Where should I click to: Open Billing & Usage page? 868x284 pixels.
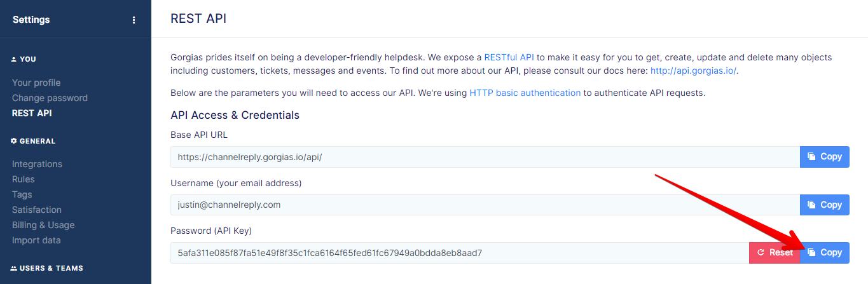point(43,225)
